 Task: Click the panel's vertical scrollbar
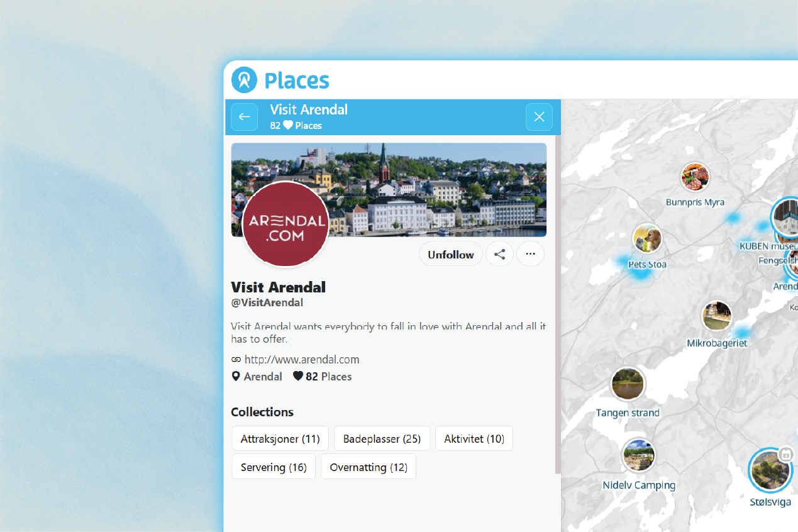[x=558, y=305]
